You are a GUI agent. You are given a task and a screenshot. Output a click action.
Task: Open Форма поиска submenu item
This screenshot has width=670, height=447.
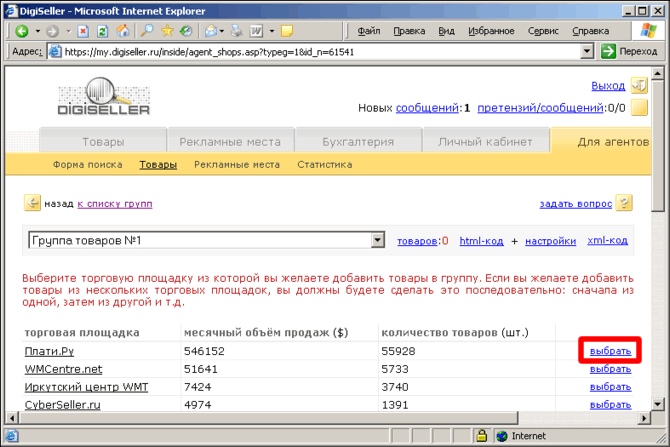click(88, 165)
